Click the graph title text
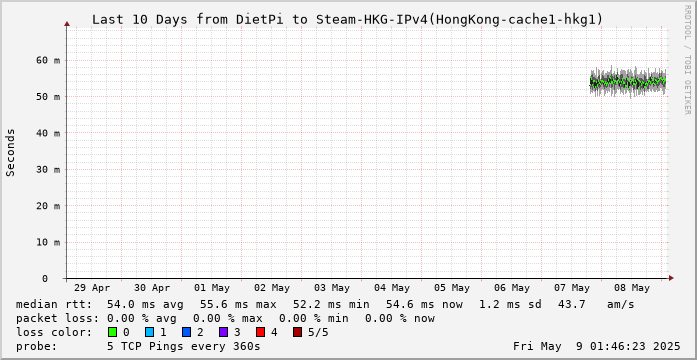The height and width of the screenshot is (360, 697). pos(347,20)
